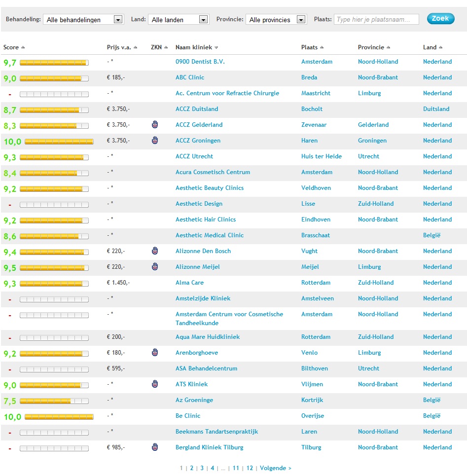Open Amstelzijde Kliniek link

[203, 298]
